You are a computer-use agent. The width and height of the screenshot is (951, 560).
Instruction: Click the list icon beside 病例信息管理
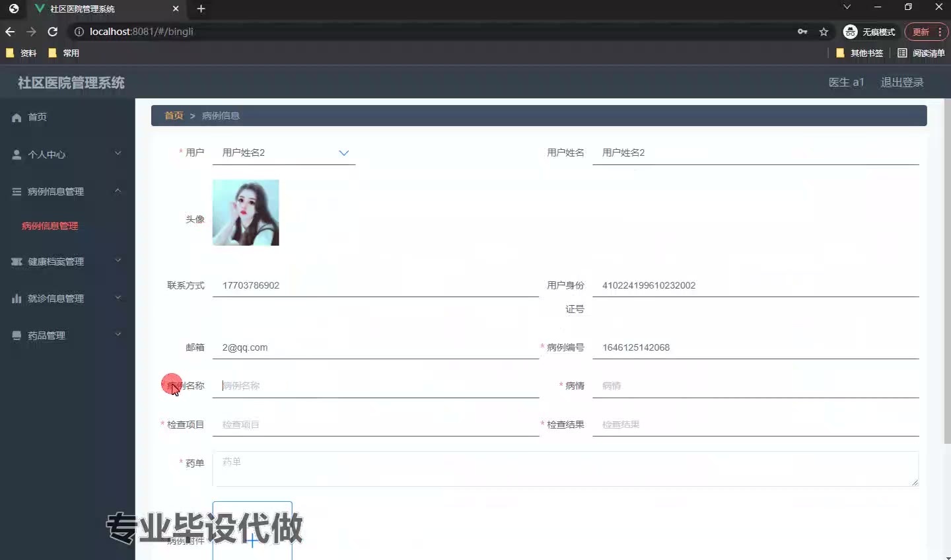pos(17,192)
